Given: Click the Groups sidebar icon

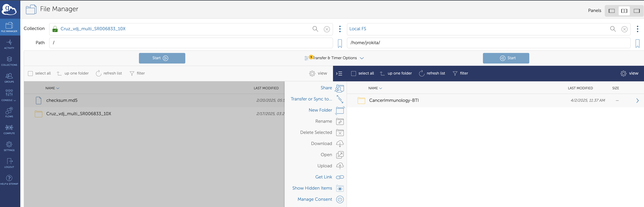Looking at the screenshot, I should (9, 78).
